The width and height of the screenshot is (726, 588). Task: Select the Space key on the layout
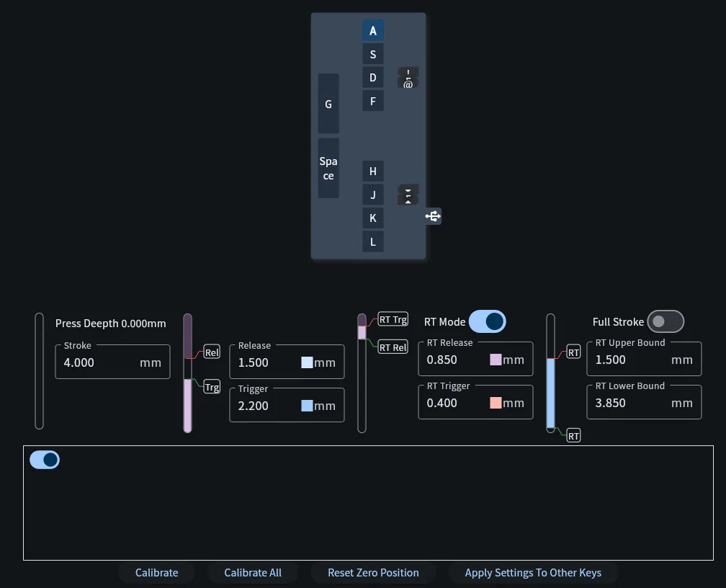click(x=328, y=168)
